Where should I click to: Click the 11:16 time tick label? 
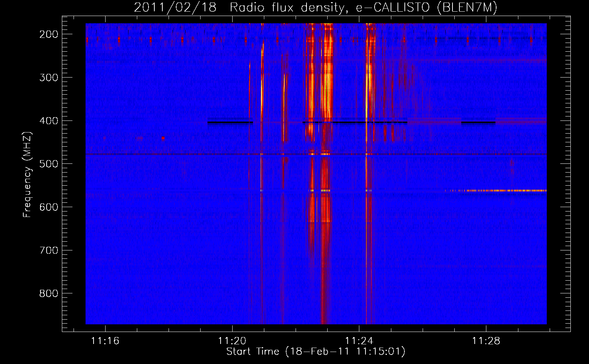(x=105, y=341)
